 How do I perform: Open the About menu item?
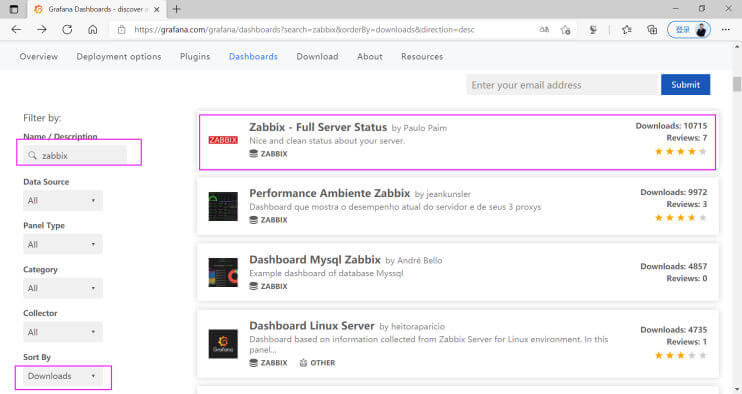370,56
